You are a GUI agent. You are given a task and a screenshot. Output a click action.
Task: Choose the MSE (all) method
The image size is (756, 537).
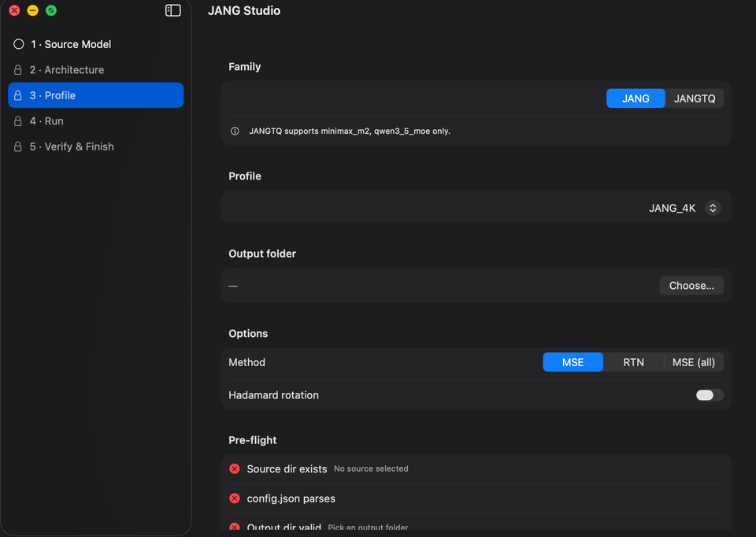pos(693,362)
